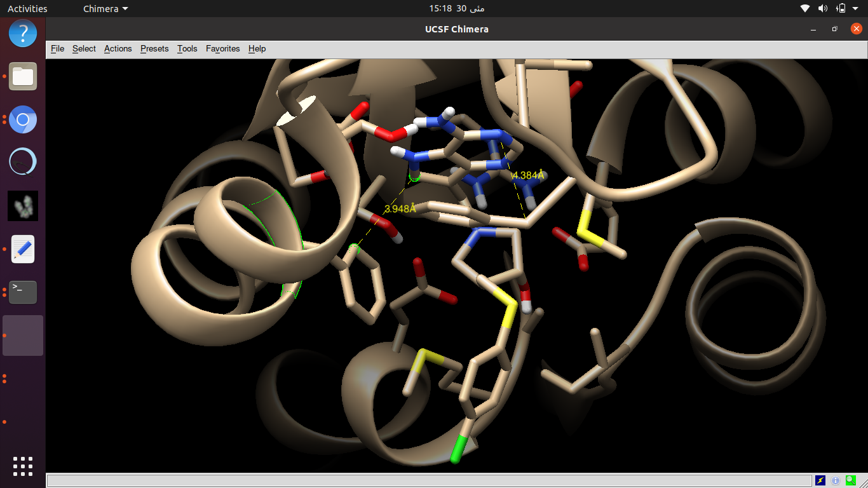Click the green magnifying glass selection icon
Screen dimensions: 868x488
(x=850, y=481)
